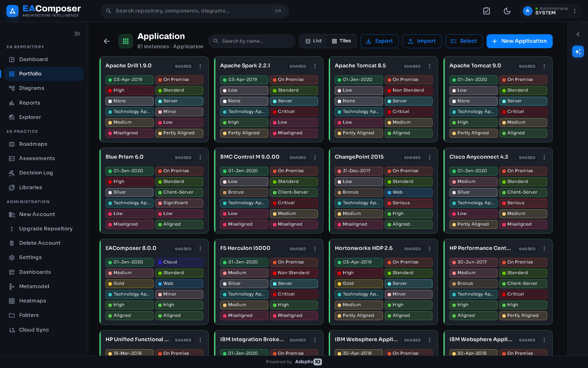Click the Import button
The image size is (588, 368).
[x=422, y=41]
